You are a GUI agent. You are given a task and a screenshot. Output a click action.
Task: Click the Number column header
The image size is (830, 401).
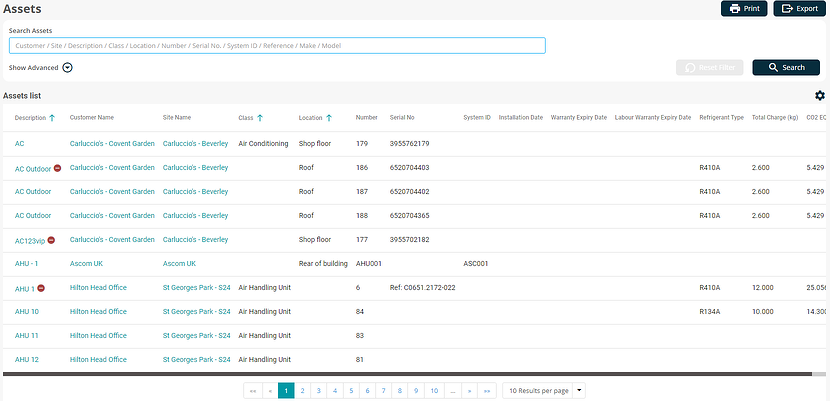click(366, 117)
